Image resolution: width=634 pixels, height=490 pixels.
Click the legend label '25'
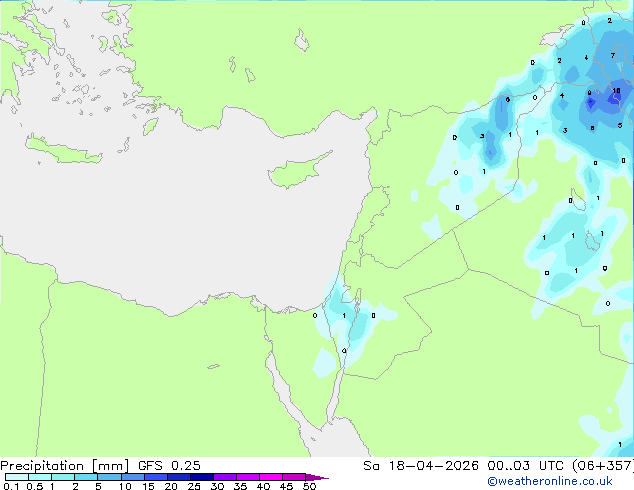click(x=194, y=486)
